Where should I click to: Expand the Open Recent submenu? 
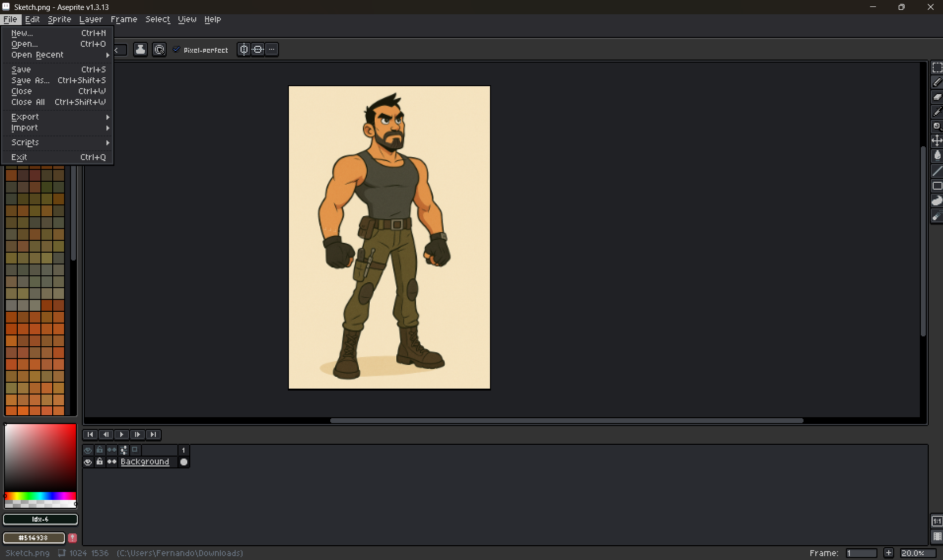(x=58, y=55)
